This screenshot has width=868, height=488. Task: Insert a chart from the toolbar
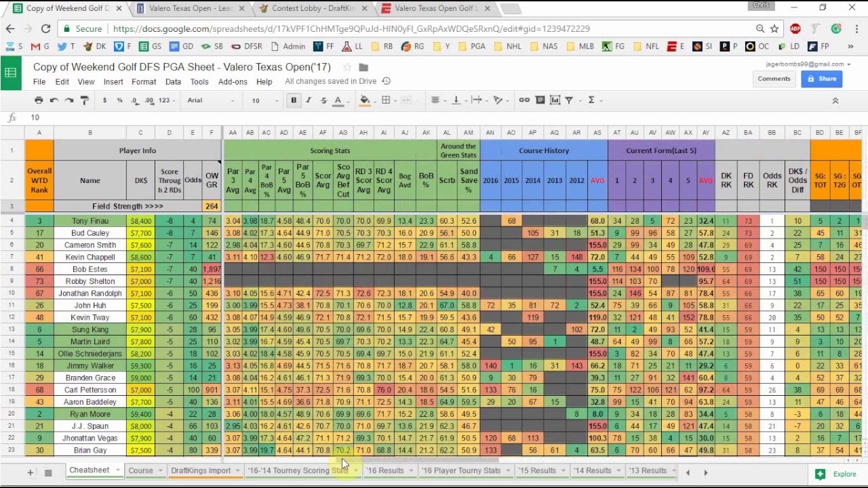pyautogui.click(x=555, y=100)
